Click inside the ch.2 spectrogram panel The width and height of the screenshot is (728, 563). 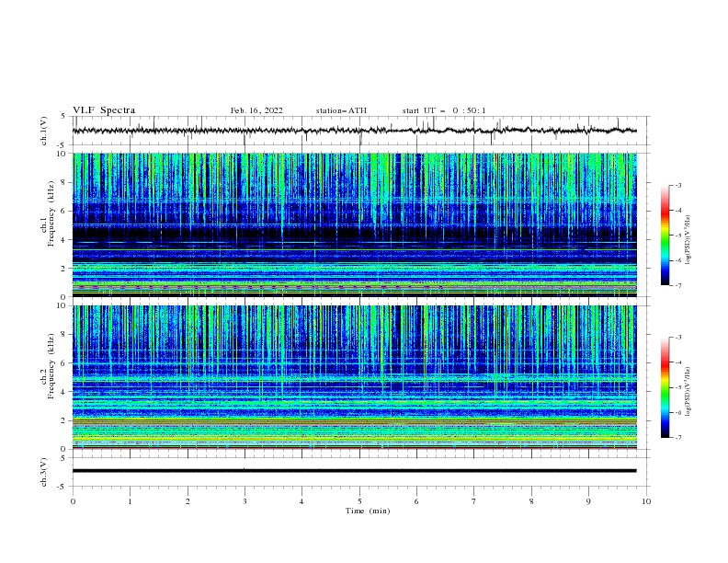tap(354, 377)
